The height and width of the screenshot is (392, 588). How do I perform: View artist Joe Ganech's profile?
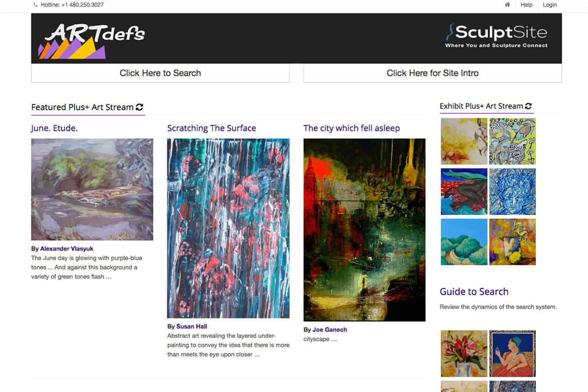pos(330,330)
